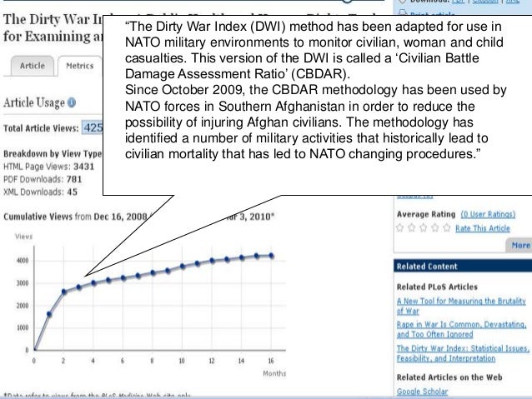Click the 'Related Content' header bar
The width and height of the screenshot is (532, 399).
[x=463, y=266]
